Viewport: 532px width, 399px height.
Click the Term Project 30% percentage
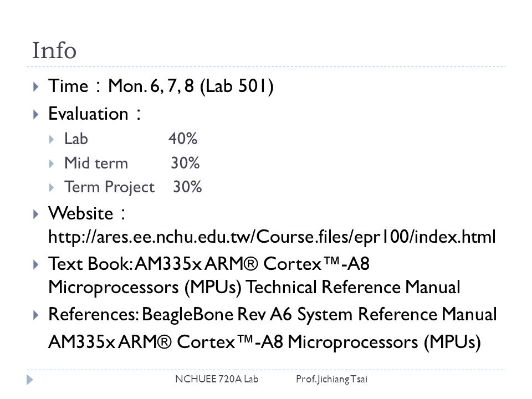[x=188, y=187]
